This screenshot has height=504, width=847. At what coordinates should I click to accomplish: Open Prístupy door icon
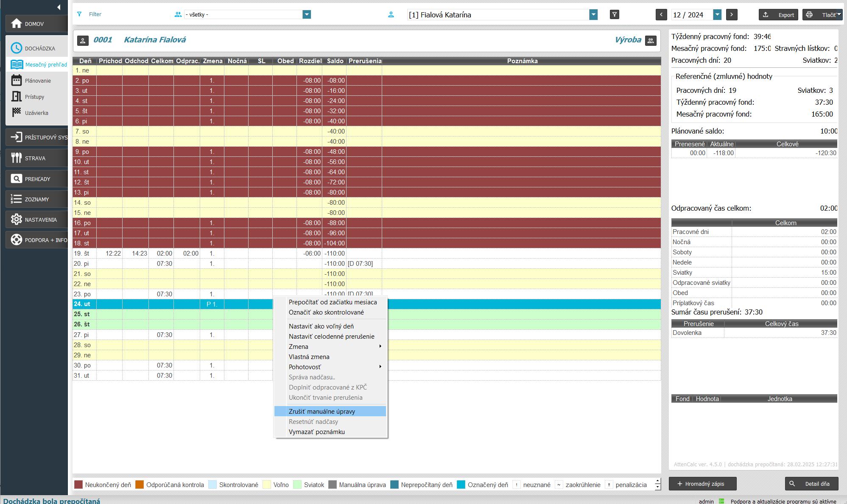click(17, 97)
